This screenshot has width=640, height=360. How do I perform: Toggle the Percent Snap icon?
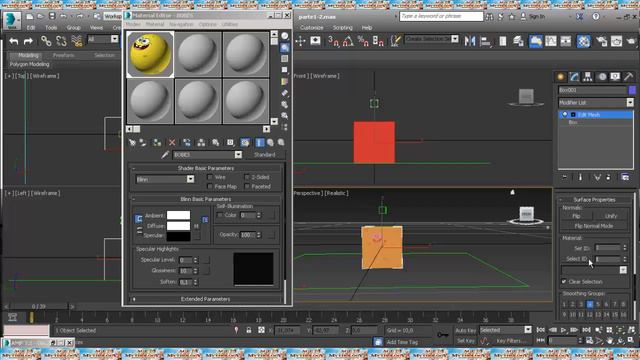click(363, 41)
